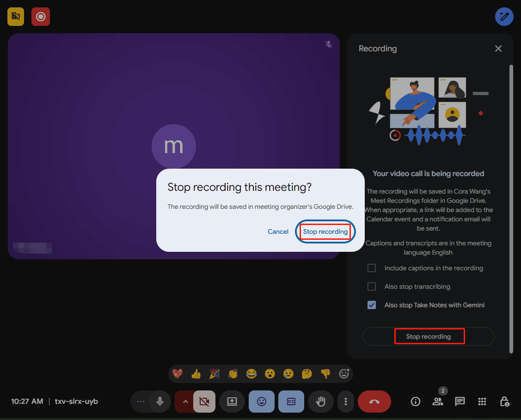The image size is (521, 420).
Task: Mute the microphone
Action: tap(159, 402)
